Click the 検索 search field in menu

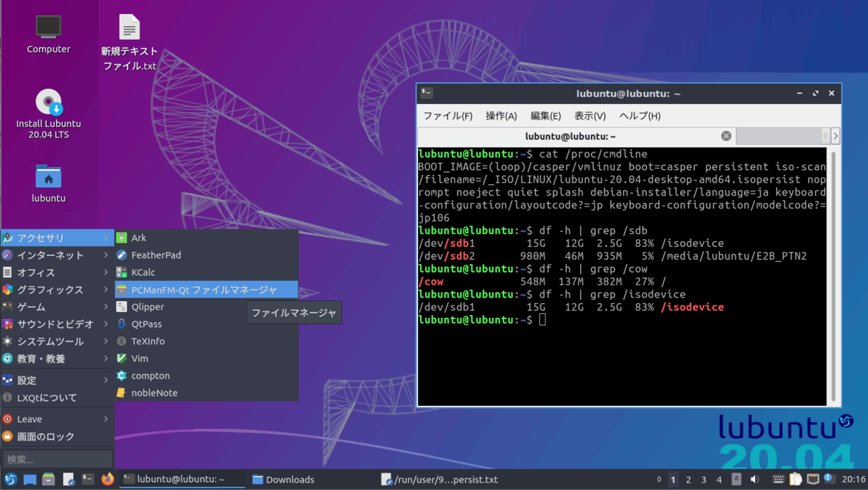coord(57,459)
